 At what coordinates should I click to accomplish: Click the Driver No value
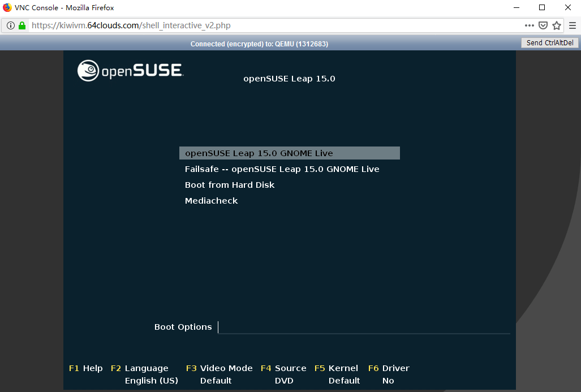(388, 381)
